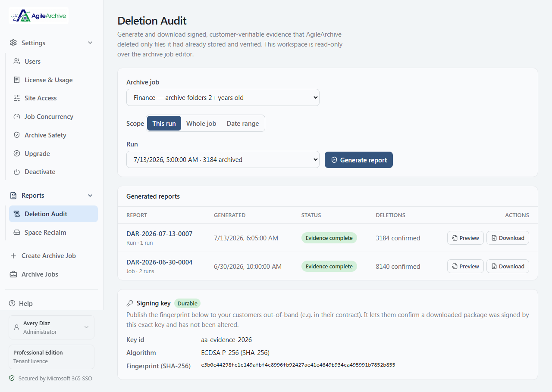
Task: Preview report DAR-2026-07-13-0007
Action: pyautogui.click(x=465, y=238)
